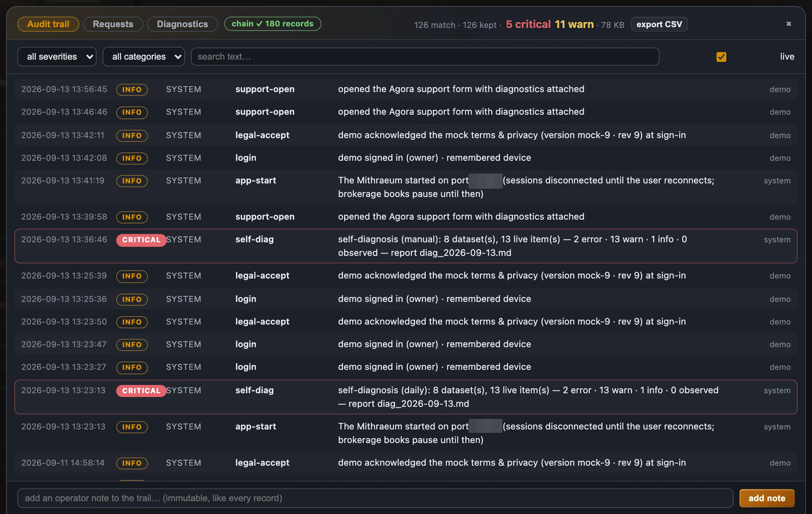Open the self-diagnosis (manual) record message
Screen dimensions: 812x514
(x=512, y=246)
